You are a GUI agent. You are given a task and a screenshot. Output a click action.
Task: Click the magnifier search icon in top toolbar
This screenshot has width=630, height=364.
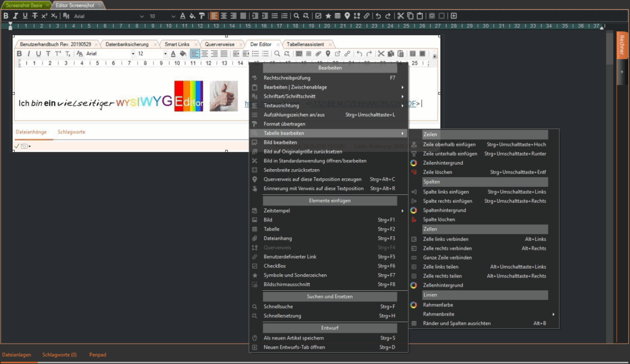[x=296, y=15]
